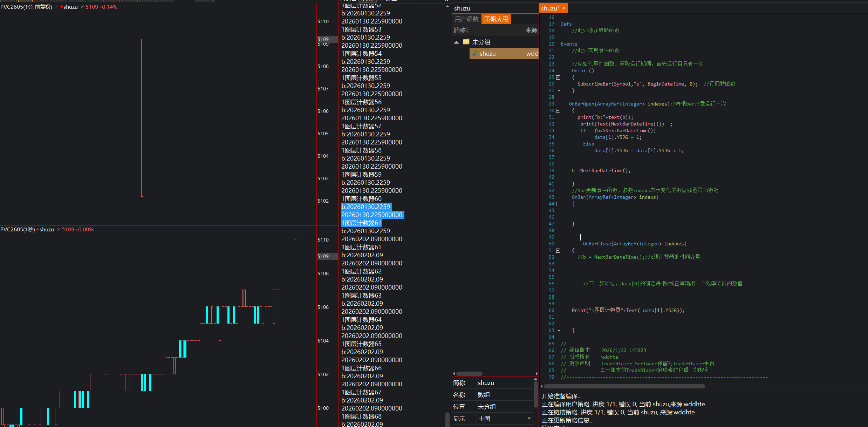Open the 显示 主图 dropdown
Image resolution: width=868 pixels, height=427 pixels.
(529, 419)
